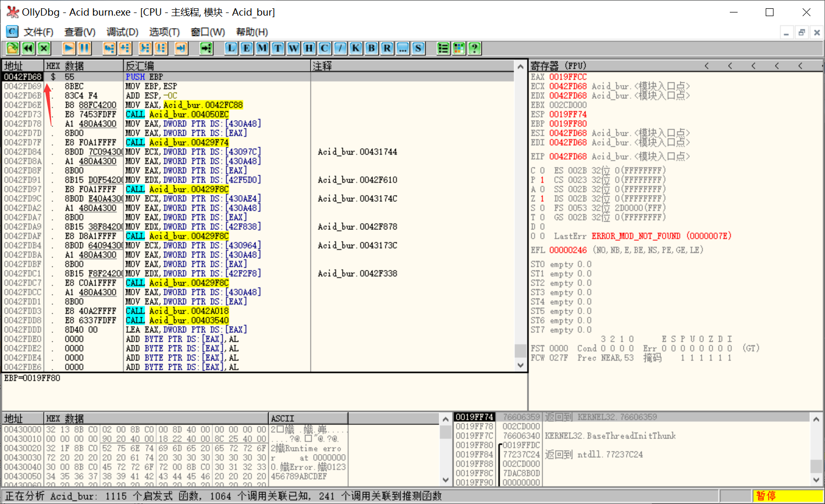Click the Execute till return icon
The height and width of the screenshot is (504, 825).
[x=181, y=48]
